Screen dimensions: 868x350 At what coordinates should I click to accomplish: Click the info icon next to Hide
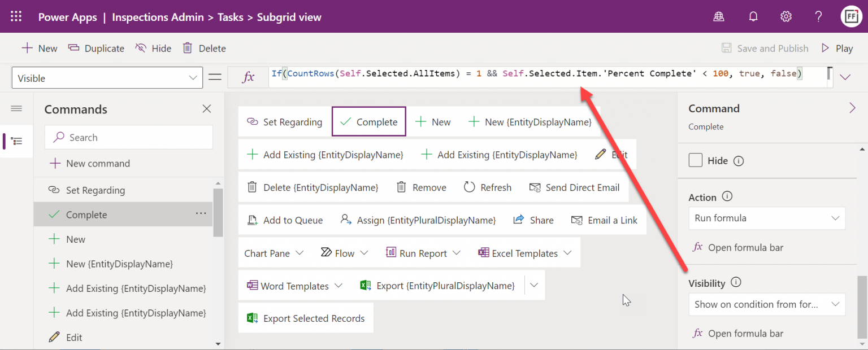[738, 161]
